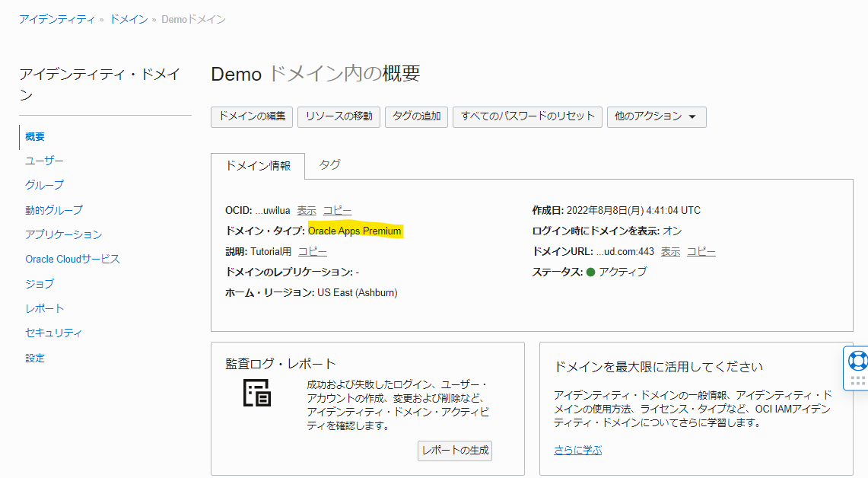Open Oracle Cloudサービス sidebar item
This screenshot has width=868, height=478.
(72, 259)
